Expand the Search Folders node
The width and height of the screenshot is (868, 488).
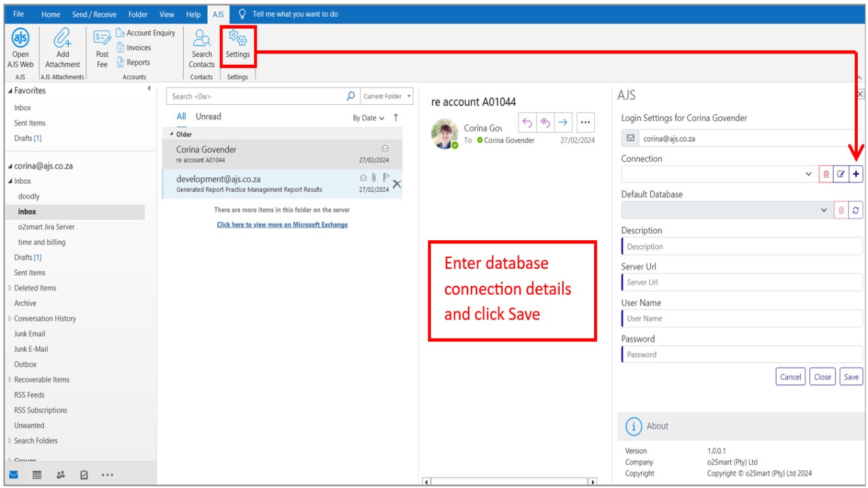point(10,440)
